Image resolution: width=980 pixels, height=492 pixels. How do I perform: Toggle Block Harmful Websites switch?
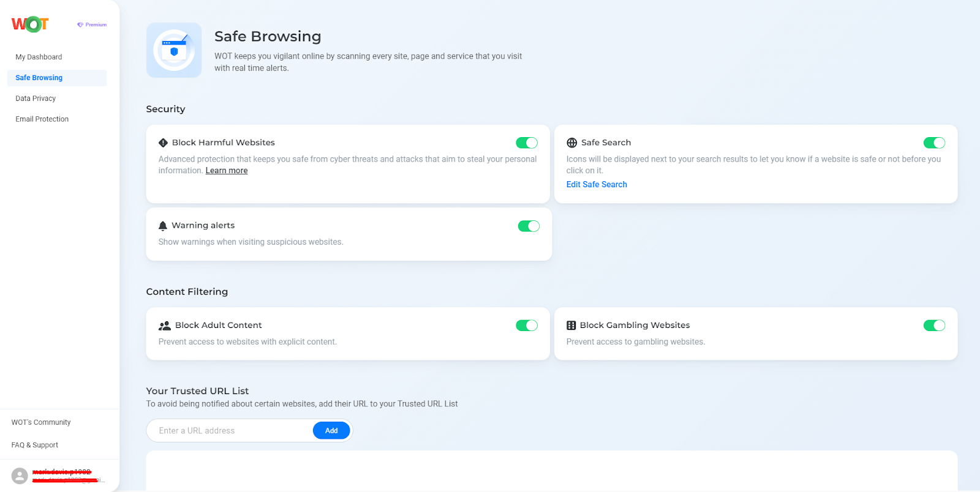[x=527, y=143]
